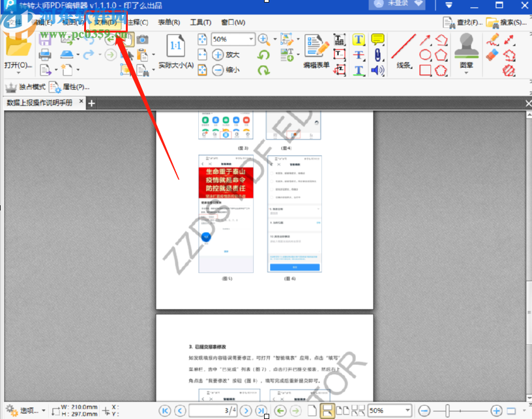Click the page number field showing 3/4

point(213,411)
